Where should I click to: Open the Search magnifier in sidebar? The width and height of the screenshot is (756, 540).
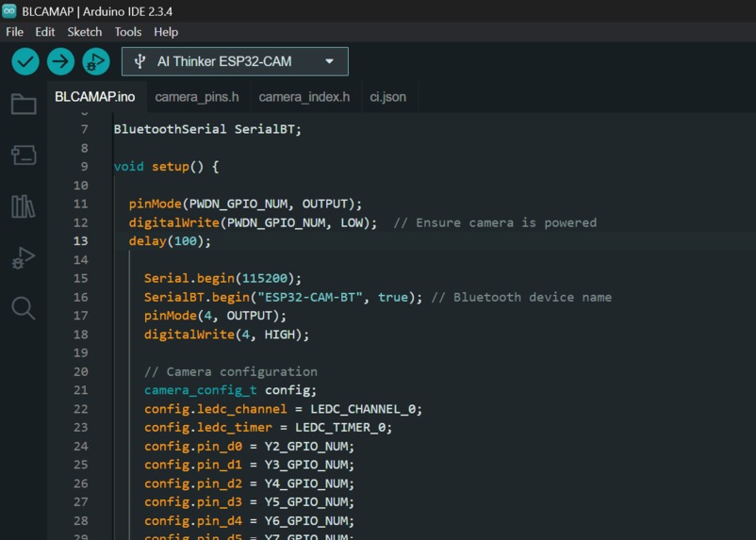pos(24,308)
